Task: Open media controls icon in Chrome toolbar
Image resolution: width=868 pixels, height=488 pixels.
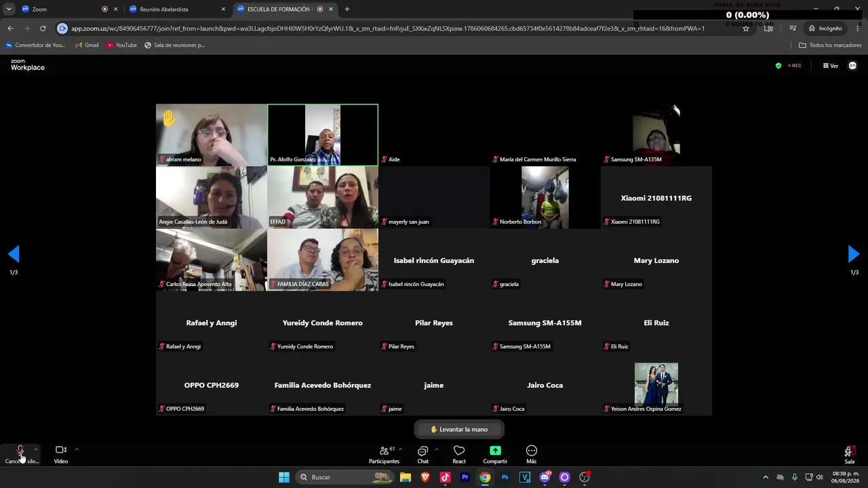Action: tap(793, 28)
